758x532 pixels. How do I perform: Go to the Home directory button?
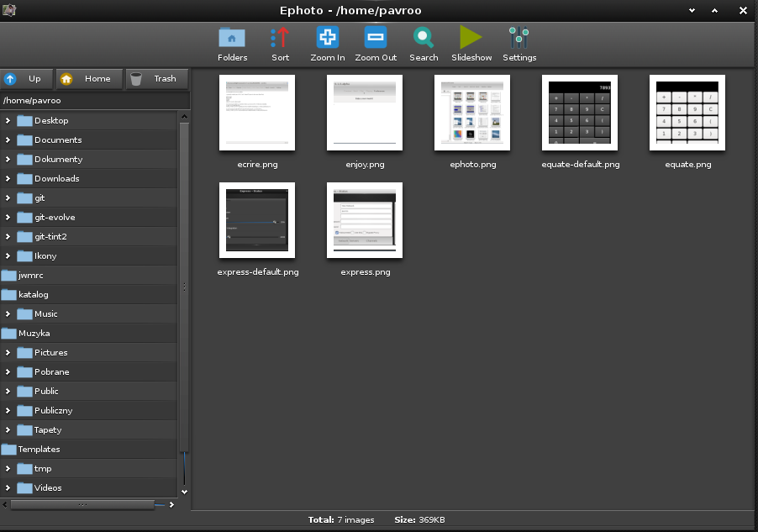tap(89, 79)
